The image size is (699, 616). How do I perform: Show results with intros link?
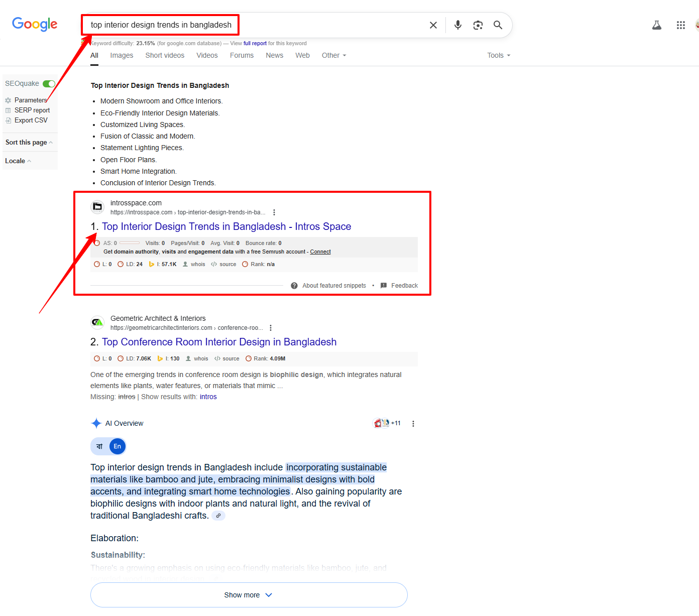[208, 397]
